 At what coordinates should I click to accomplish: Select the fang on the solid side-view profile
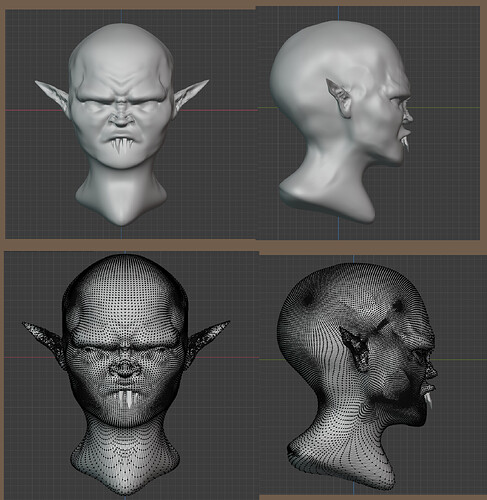[406, 143]
